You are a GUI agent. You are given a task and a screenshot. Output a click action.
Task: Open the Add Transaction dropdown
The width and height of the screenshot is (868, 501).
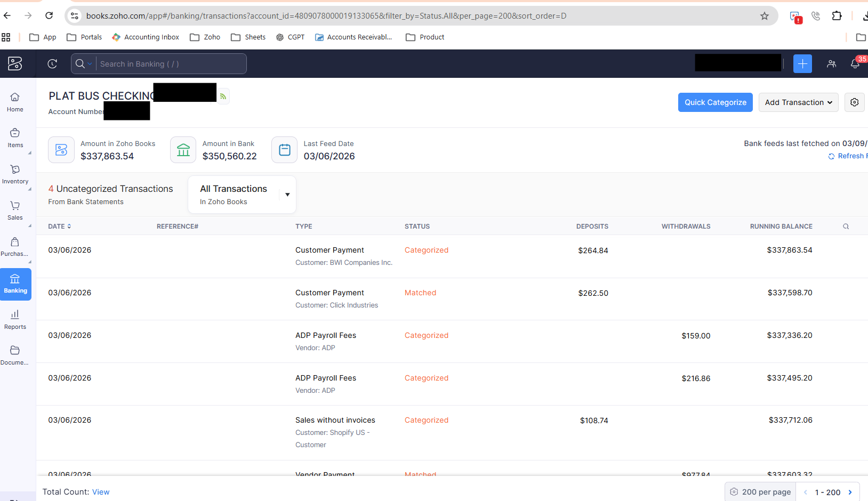798,102
